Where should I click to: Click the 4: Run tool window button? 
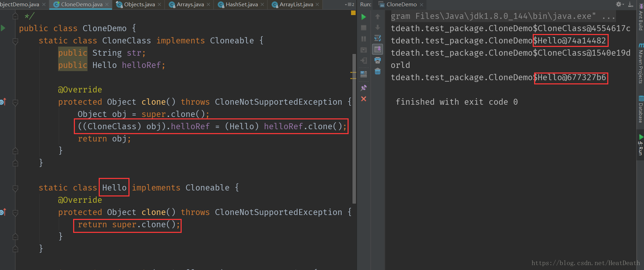click(640, 145)
